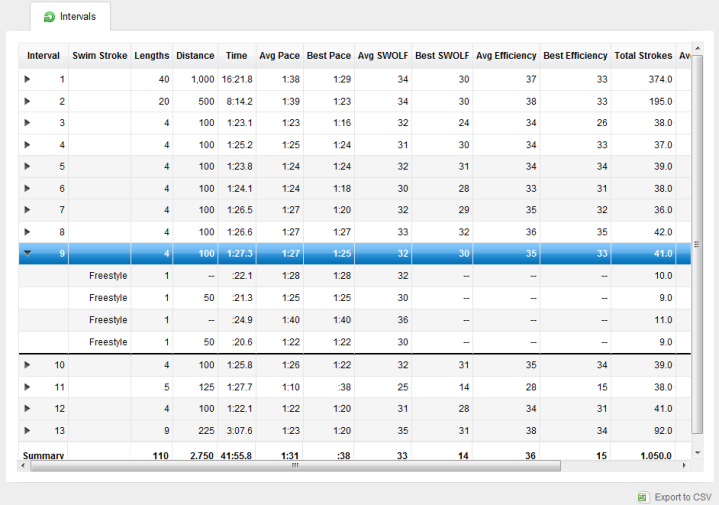Click the green refresh icon on Intervals tab
This screenshot has width=719, height=505.
click(x=49, y=17)
